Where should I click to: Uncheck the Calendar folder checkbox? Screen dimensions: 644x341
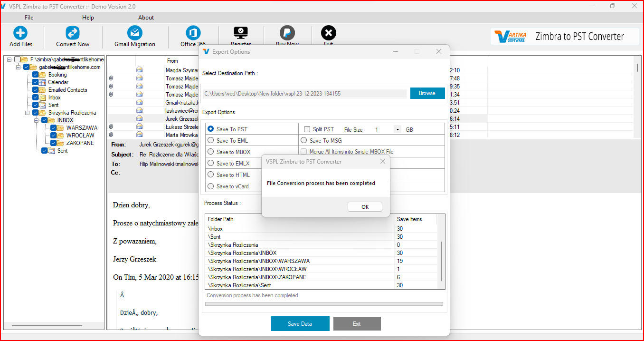[x=36, y=82]
